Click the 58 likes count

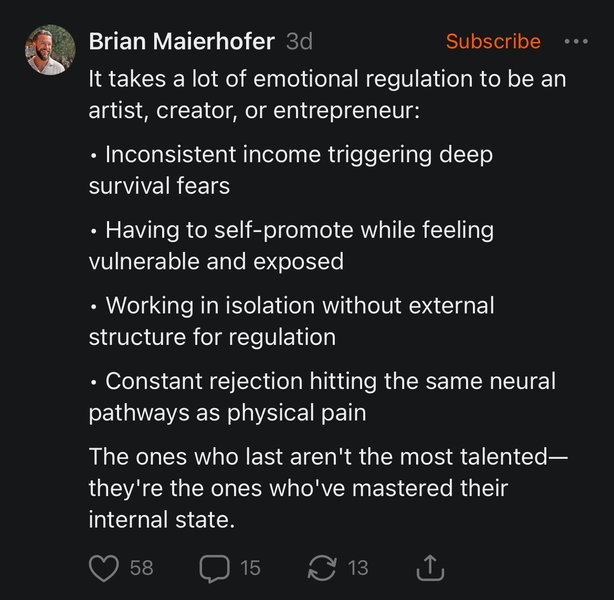(x=141, y=568)
